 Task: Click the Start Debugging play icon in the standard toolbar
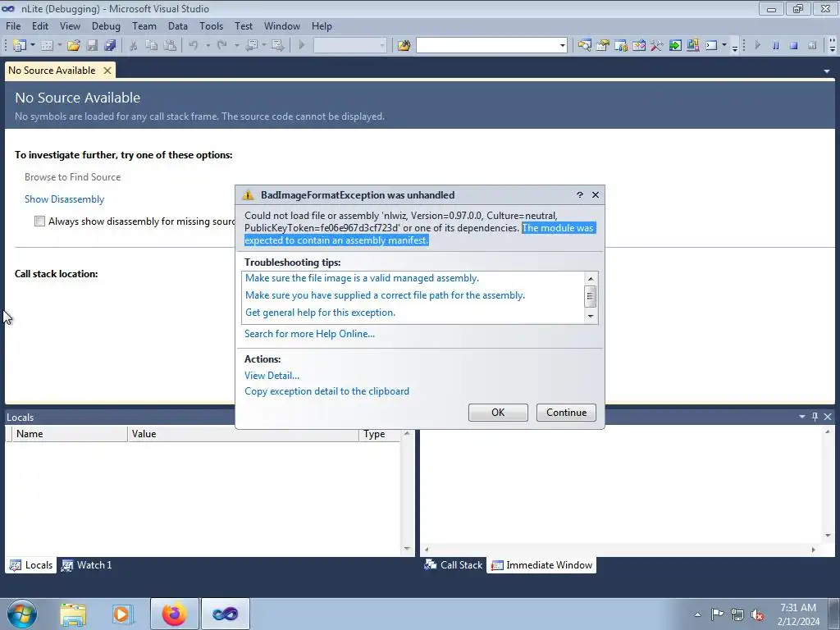point(302,46)
